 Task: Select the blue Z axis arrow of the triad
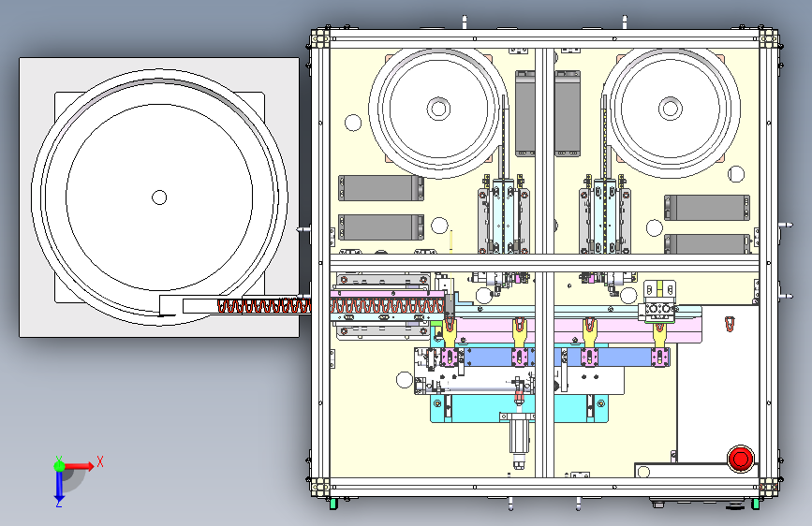pos(60,486)
